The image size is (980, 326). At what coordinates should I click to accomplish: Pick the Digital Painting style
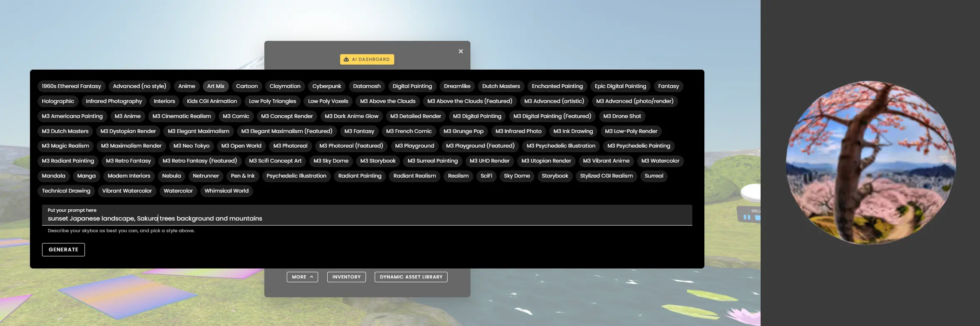point(412,86)
